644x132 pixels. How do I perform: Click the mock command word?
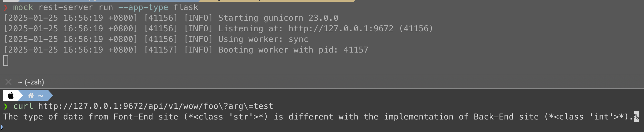(x=23, y=7)
